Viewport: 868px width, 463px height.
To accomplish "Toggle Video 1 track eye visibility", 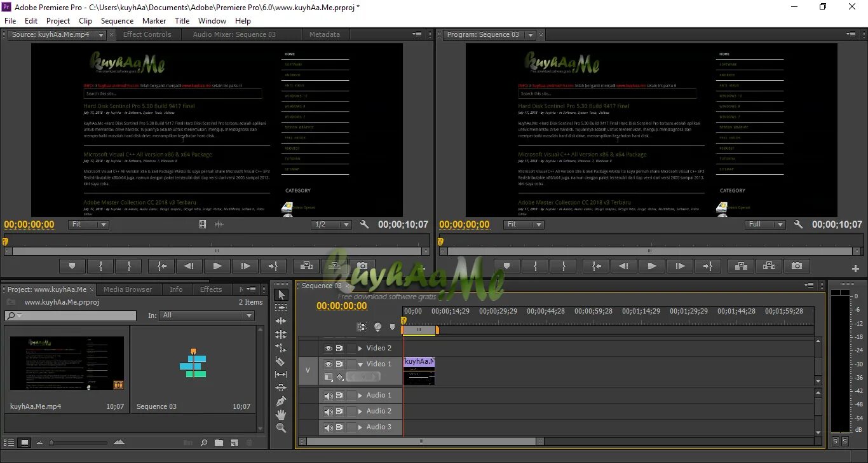I will [329, 364].
